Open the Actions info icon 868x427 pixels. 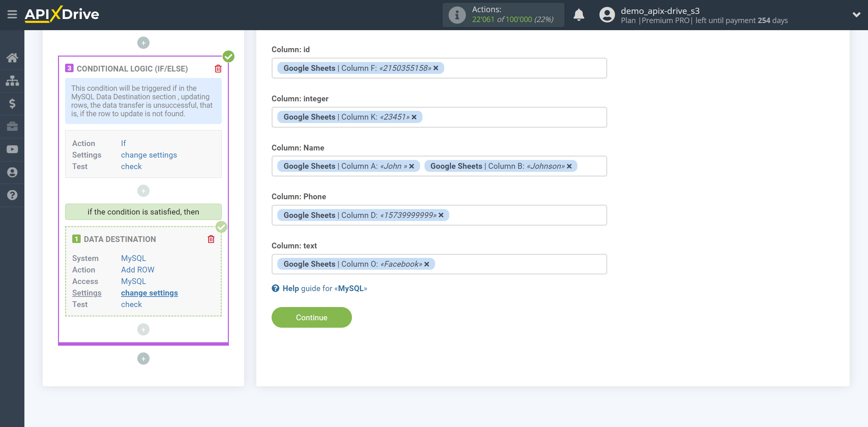457,15
